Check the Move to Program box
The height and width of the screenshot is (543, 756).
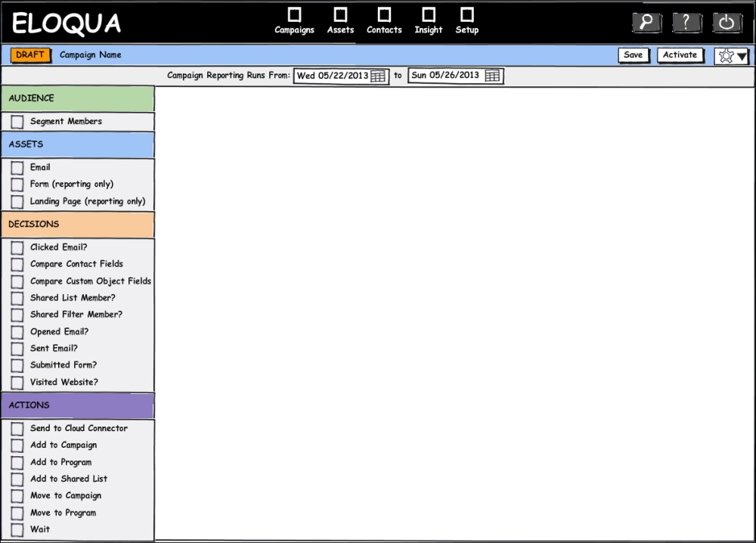point(17,513)
